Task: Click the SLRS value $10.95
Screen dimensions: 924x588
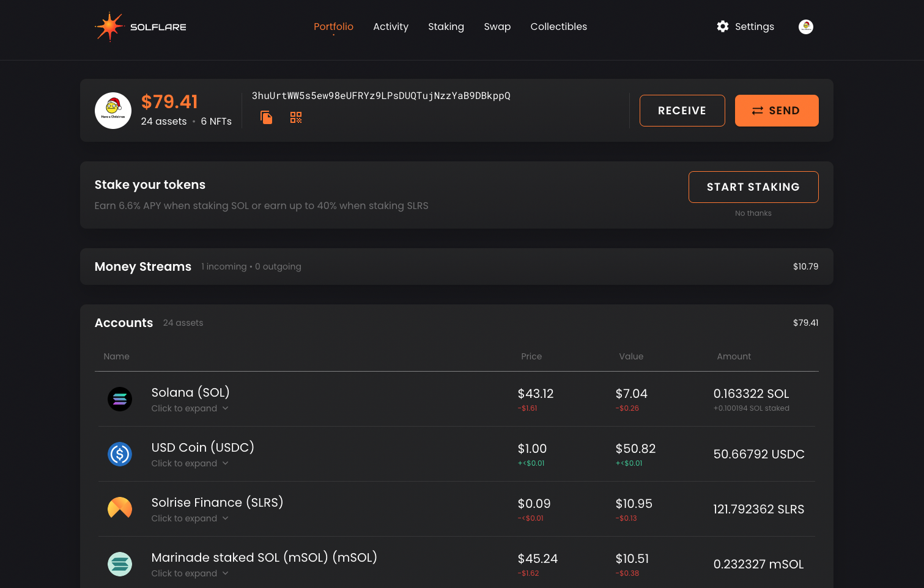Action: [x=634, y=504]
